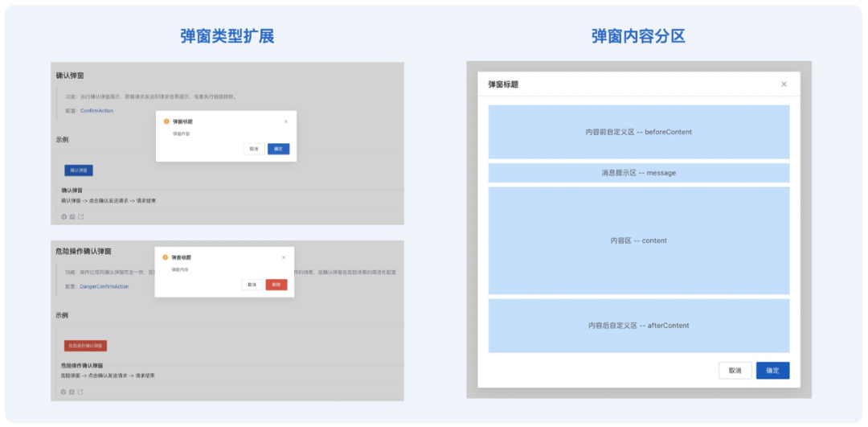Click the 弹窗类型扩展 heading
This screenshot has width=868, height=427.
(x=227, y=36)
